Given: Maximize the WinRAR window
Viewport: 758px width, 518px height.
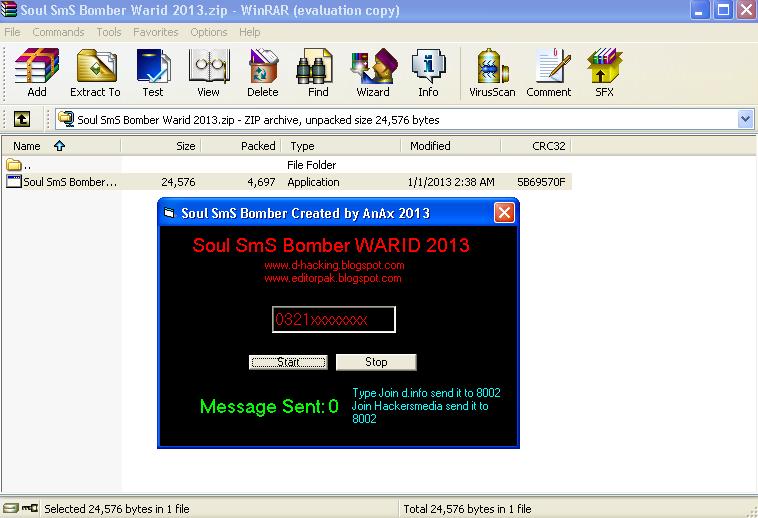Looking at the screenshot, I should [x=724, y=10].
